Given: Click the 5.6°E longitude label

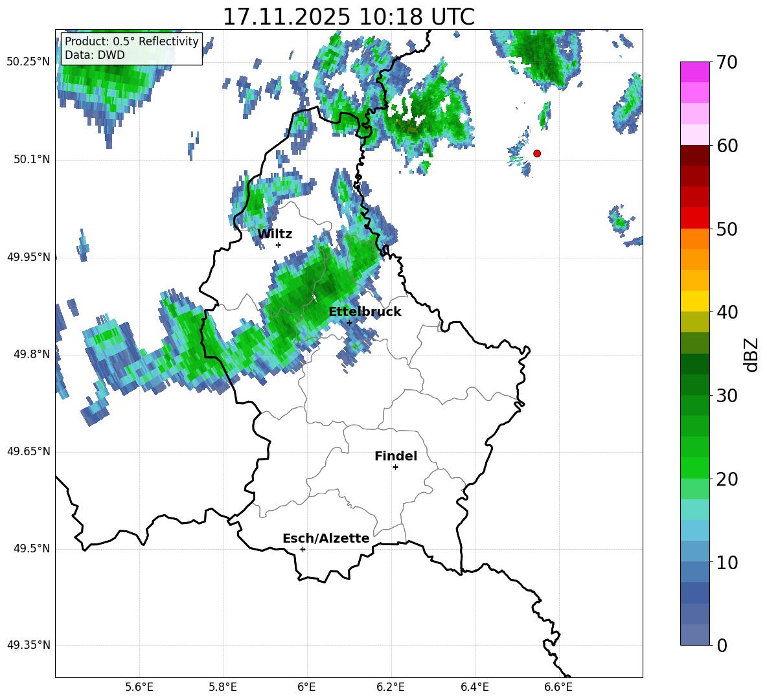Looking at the screenshot, I should pos(139,688).
